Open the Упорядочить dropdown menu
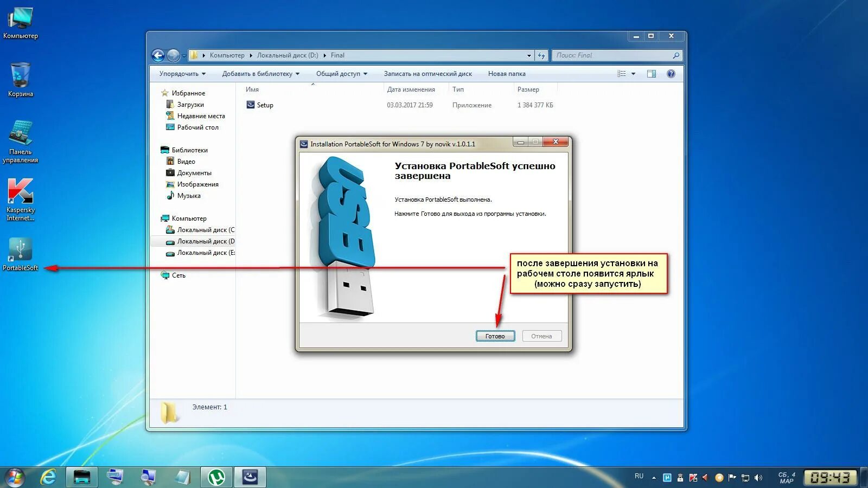 click(182, 74)
